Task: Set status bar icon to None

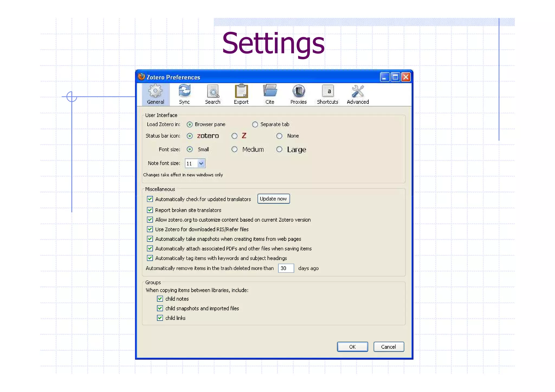Action: pos(279,136)
